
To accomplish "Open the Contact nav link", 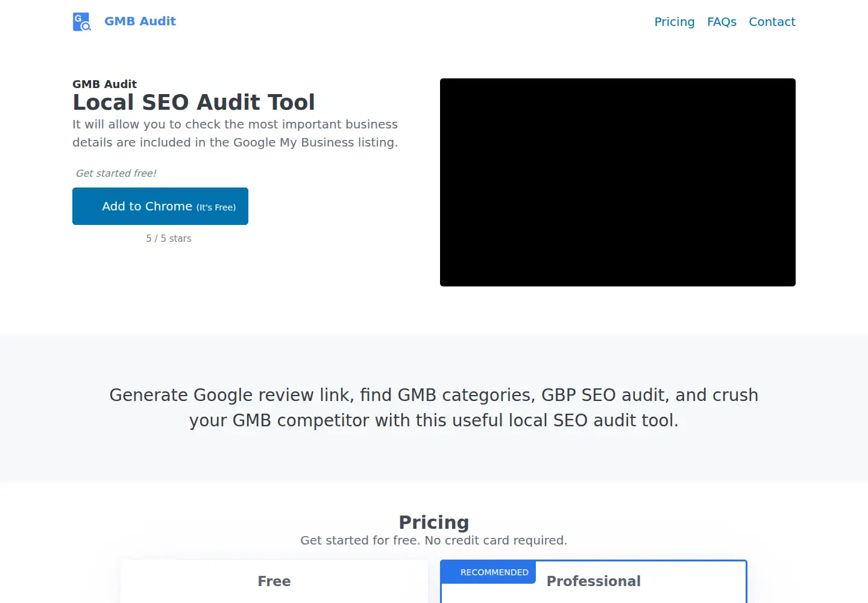I will pos(772,22).
